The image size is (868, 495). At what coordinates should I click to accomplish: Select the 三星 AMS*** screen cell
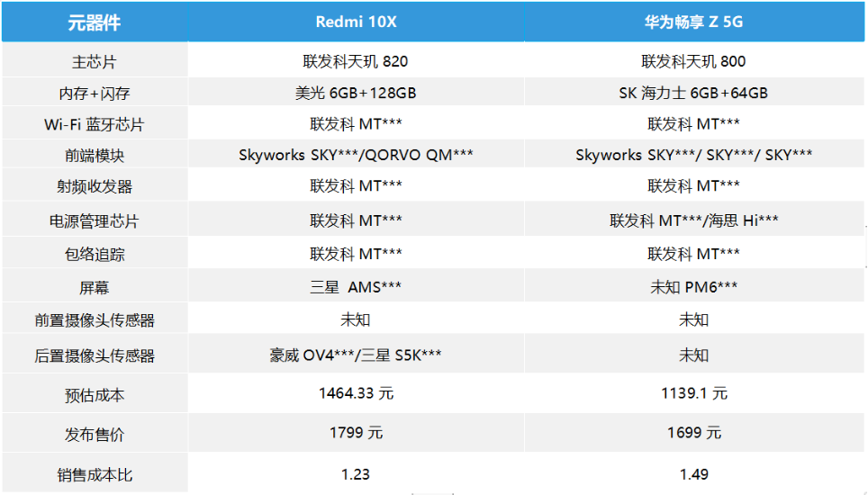[356, 287]
